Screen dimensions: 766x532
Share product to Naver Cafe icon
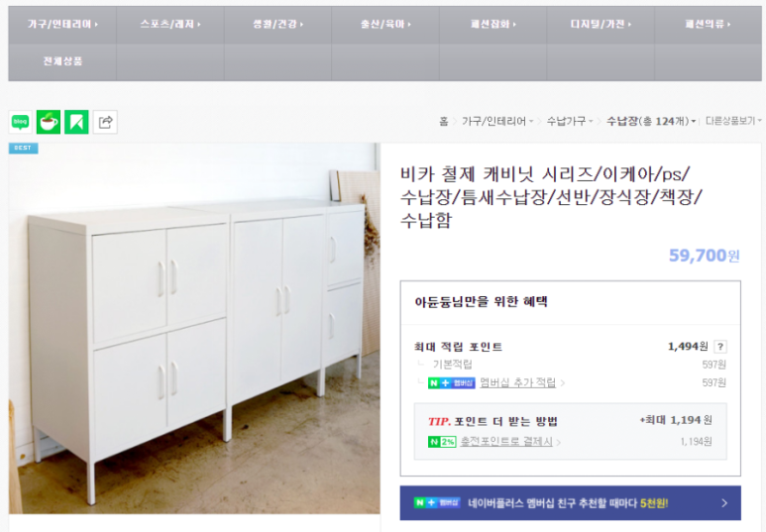[49, 122]
